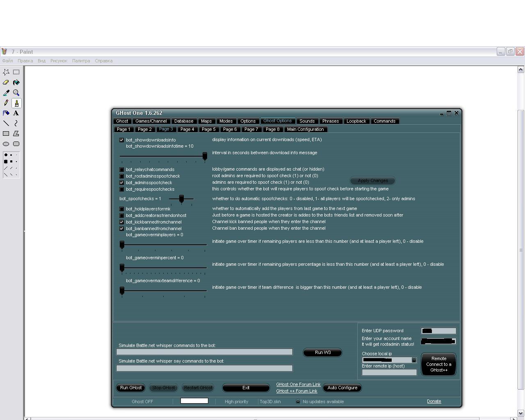Open the Правка menu in Paint
The image size is (525, 420).
coord(25,61)
